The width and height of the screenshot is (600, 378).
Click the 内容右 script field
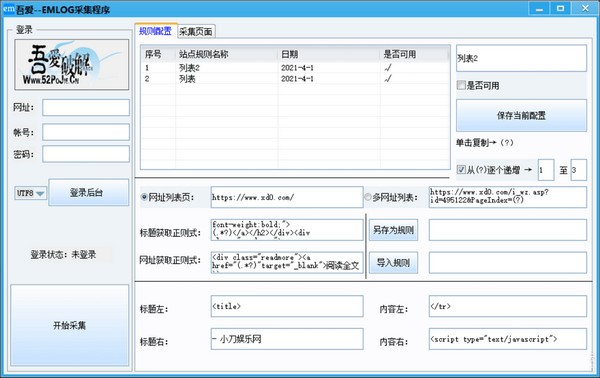point(507,339)
